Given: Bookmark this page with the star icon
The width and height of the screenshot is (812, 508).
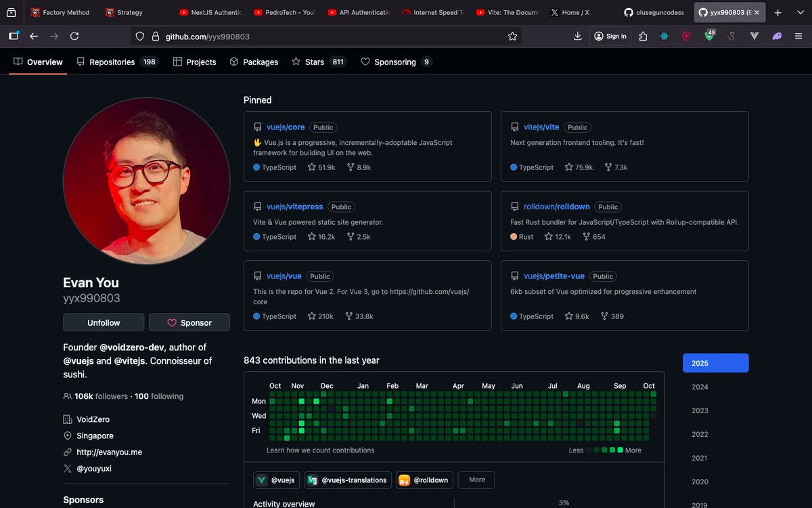Looking at the screenshot, I should point(512,37).
